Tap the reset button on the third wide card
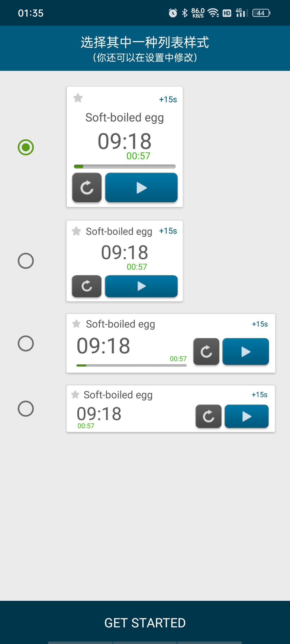The width and height of the screenshot is (290, 644). [x=206, y=352]
